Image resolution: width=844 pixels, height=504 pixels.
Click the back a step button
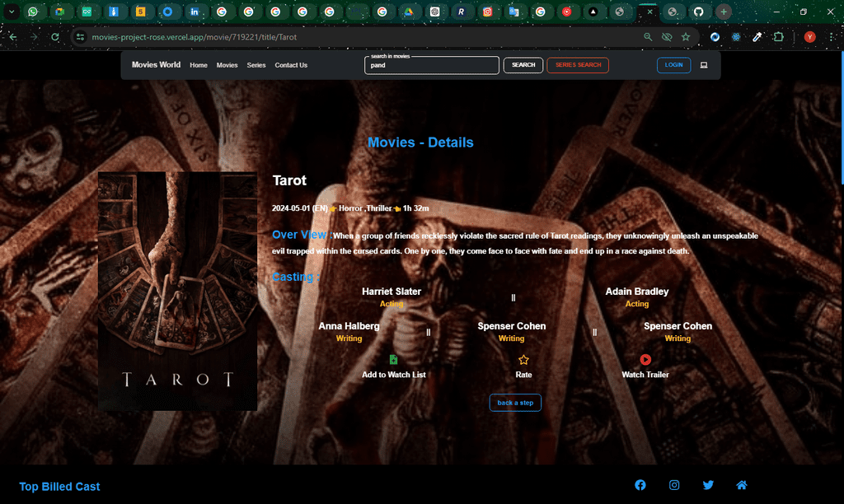coord(515,403)
